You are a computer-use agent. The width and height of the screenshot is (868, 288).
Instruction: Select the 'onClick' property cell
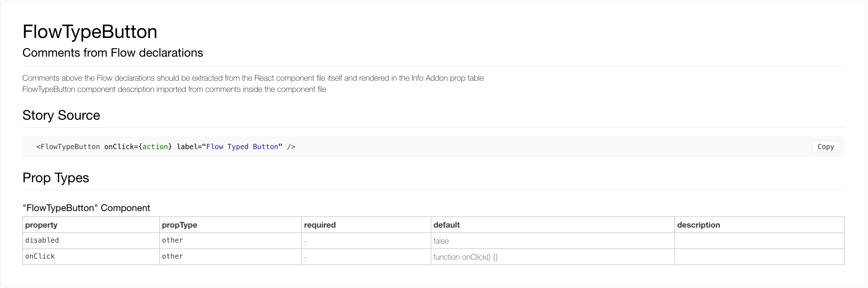(x=40, y=256)
